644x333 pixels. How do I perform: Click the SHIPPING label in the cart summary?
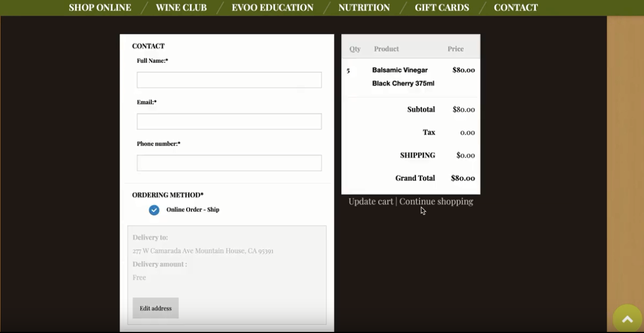pyautogui.click(x=418, y=155)
